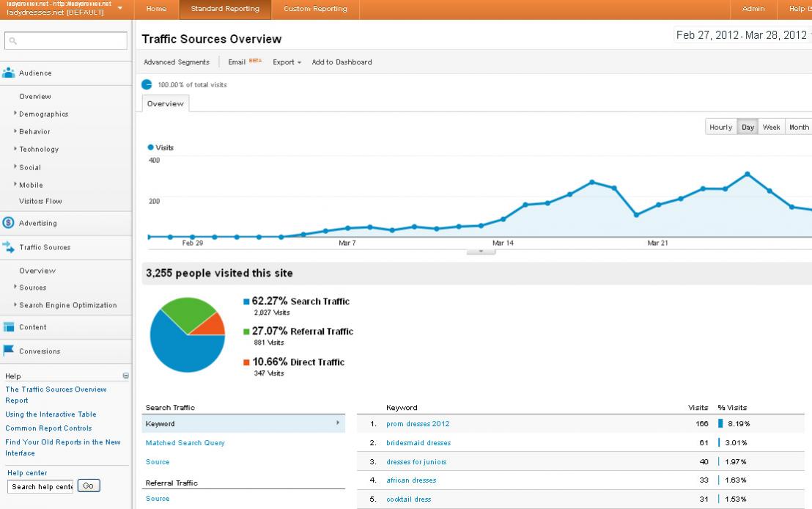
Task: Click Advanced Segments
Action: [177, 62]
